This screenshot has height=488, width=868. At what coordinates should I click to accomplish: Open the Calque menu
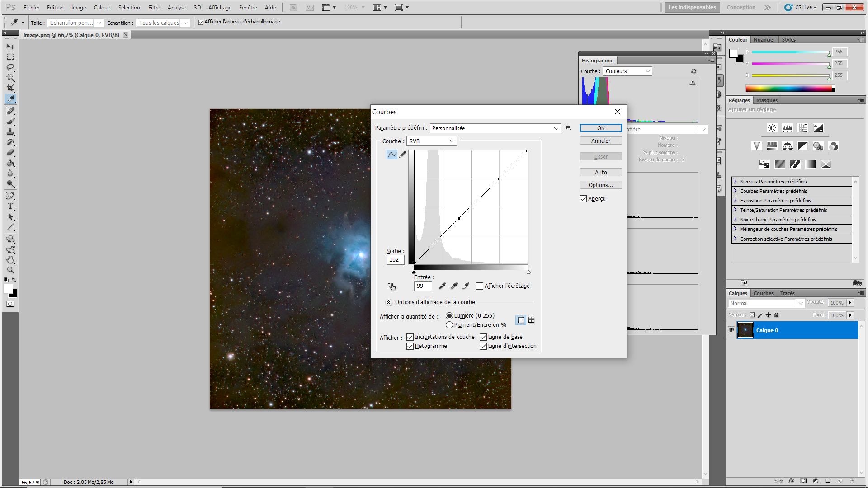tap(102, 7)
